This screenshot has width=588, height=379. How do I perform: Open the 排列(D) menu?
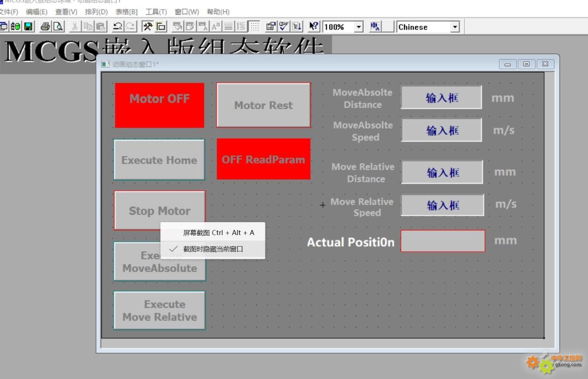(96, 12)
